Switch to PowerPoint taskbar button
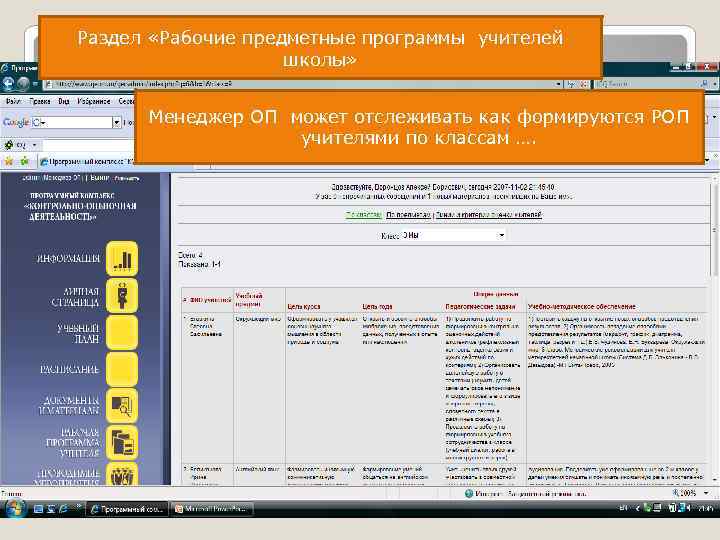The width and height of the screenshot is (720, 540). 212,509
